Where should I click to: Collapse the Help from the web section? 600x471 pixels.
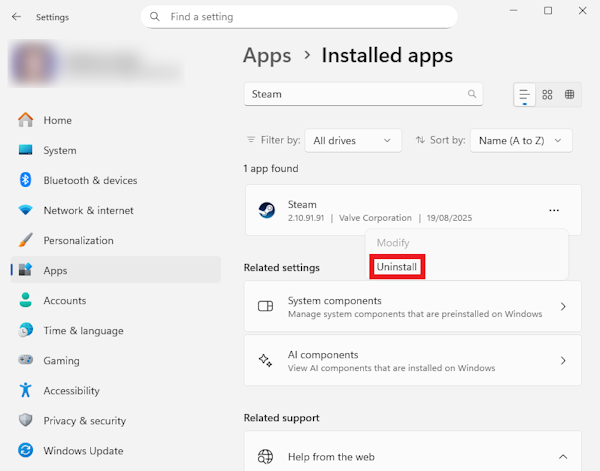(562, 457)
